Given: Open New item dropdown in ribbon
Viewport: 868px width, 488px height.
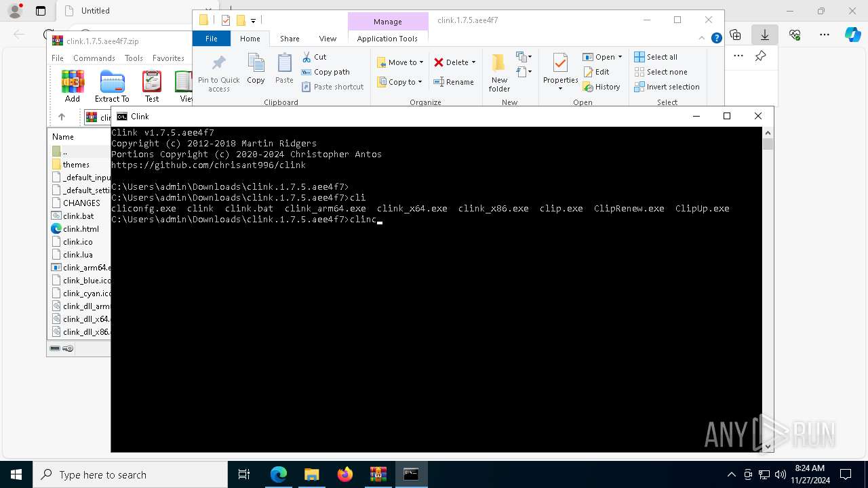Looking at the screenshot, I should [x=524, y=57].
